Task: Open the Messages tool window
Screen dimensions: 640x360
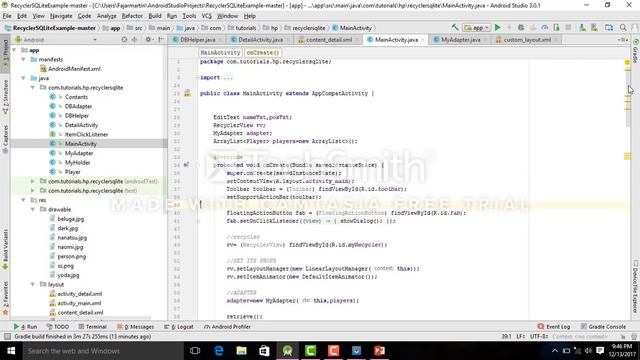Action: (x=136, y=327)
